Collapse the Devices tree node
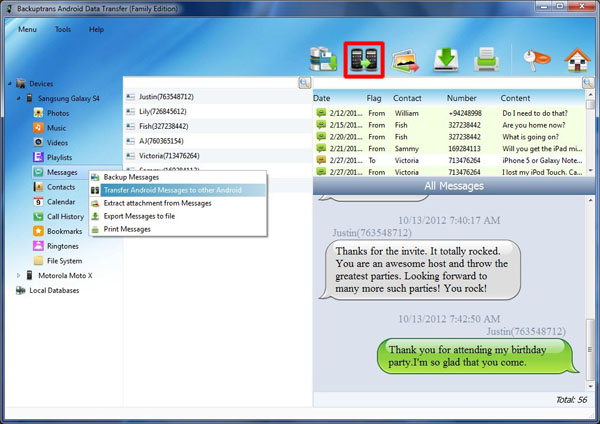The image size is (600, 424). tap(10, 83)
